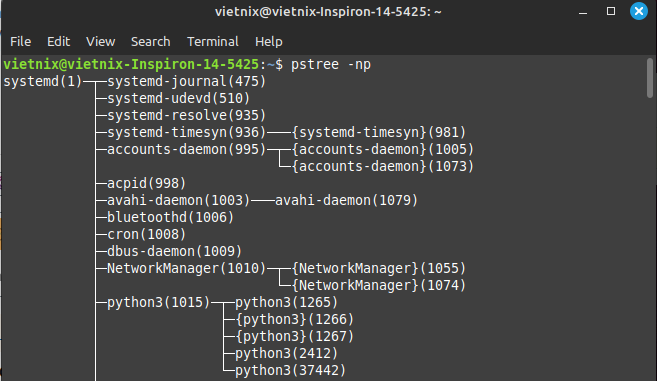Click the python3(37442) child process

pyautogui.click(x=290, y=370)
